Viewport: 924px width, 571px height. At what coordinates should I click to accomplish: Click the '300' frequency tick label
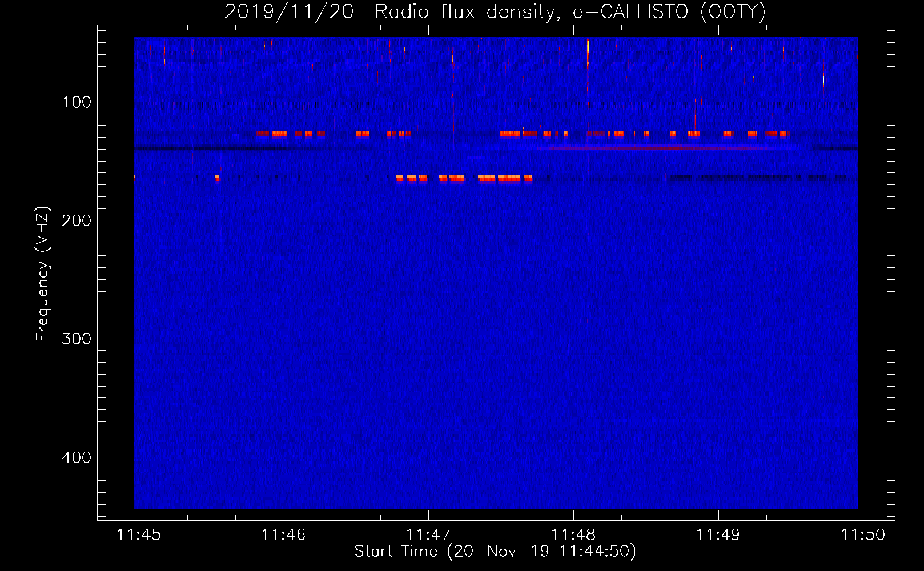(x=77, y=339)
